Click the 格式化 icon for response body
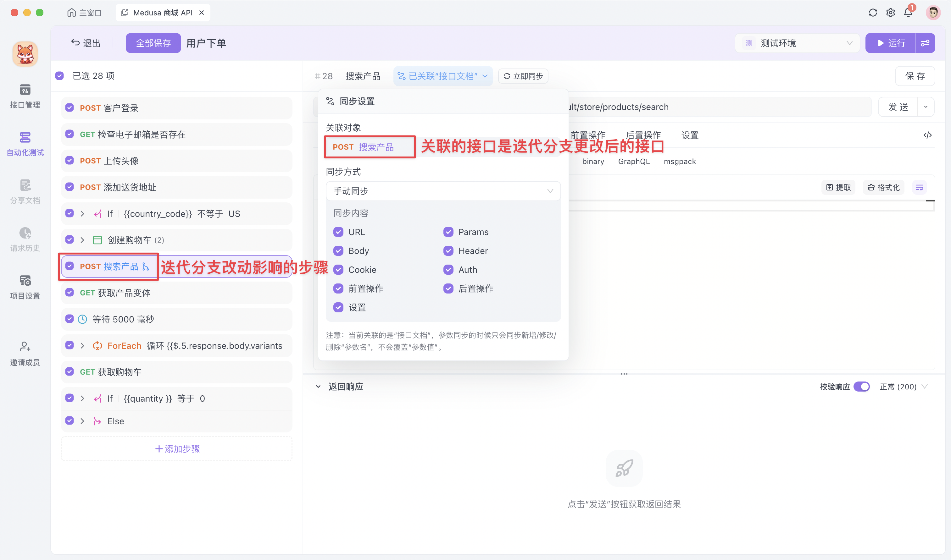The image size is (951, 560). (883, 187)
